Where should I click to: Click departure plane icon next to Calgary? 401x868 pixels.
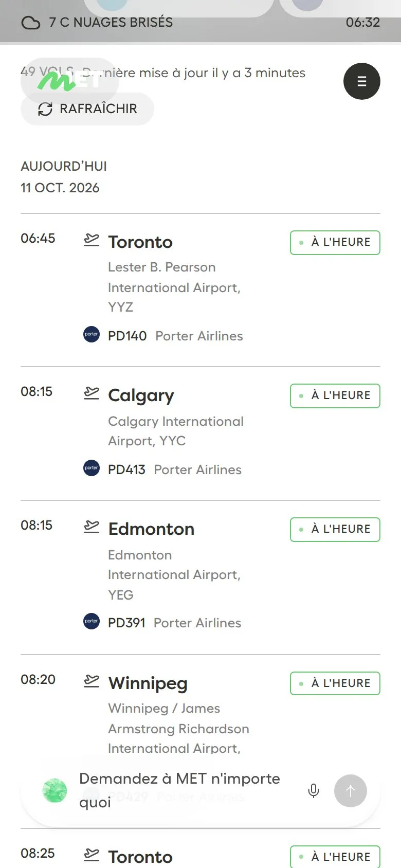(92, 393)
